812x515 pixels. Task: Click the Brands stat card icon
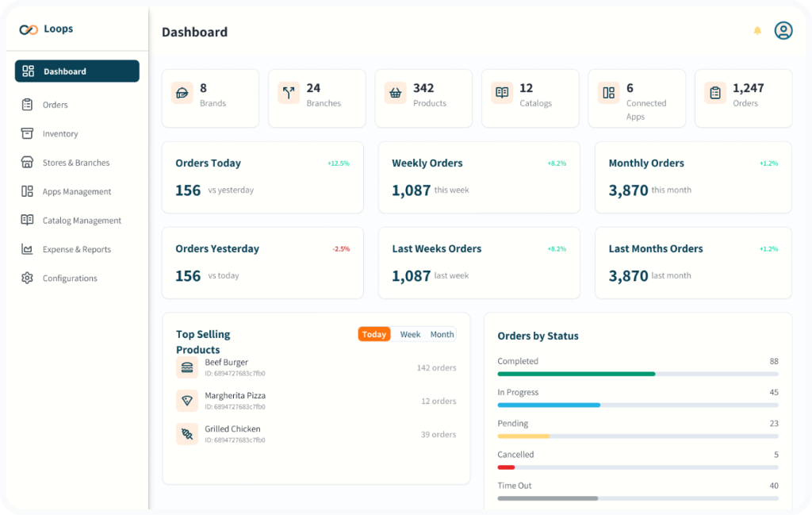(183, 92)
